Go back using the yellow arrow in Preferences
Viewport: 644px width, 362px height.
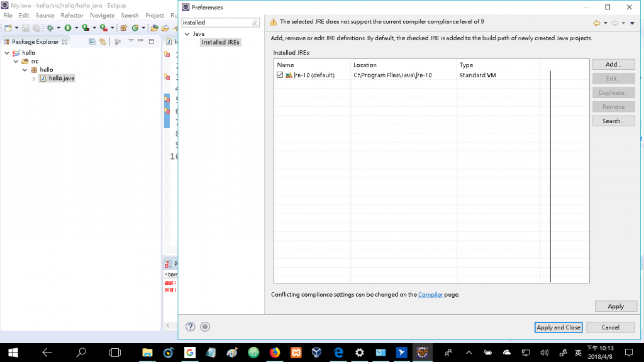(597, 23)
